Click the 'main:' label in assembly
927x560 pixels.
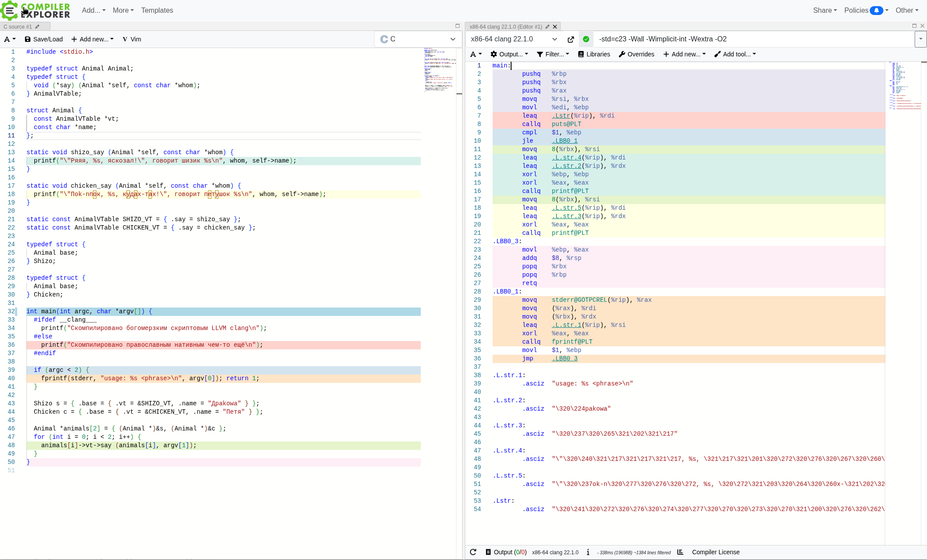(x=501, y=66)
